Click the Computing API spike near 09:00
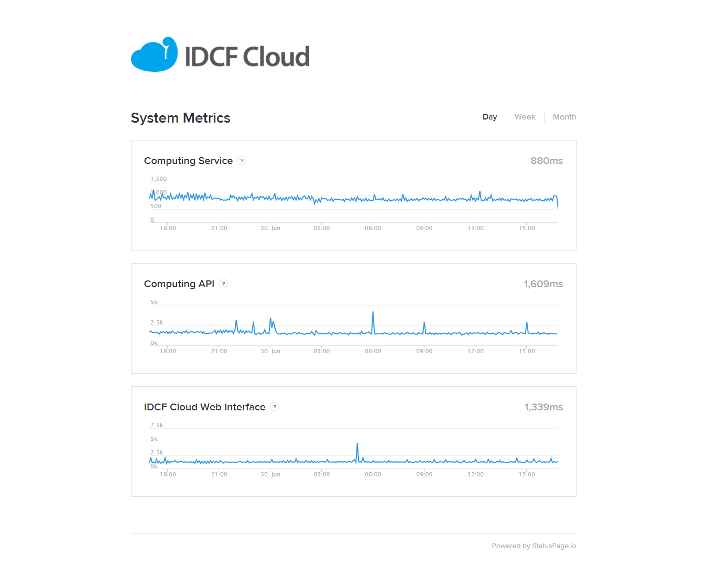707x588 pixels. (x=424, y=323)
